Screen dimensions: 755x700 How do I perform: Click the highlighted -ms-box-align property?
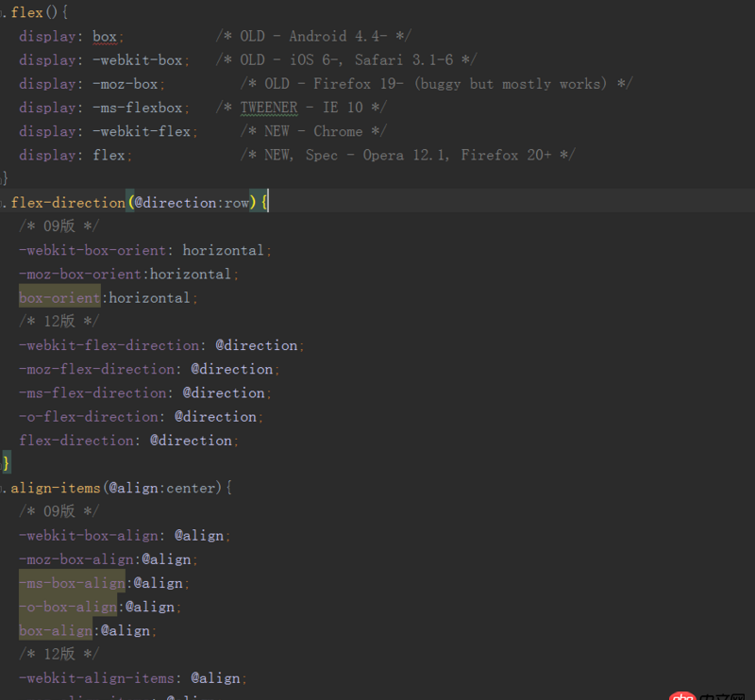click(x=72, y=583)
